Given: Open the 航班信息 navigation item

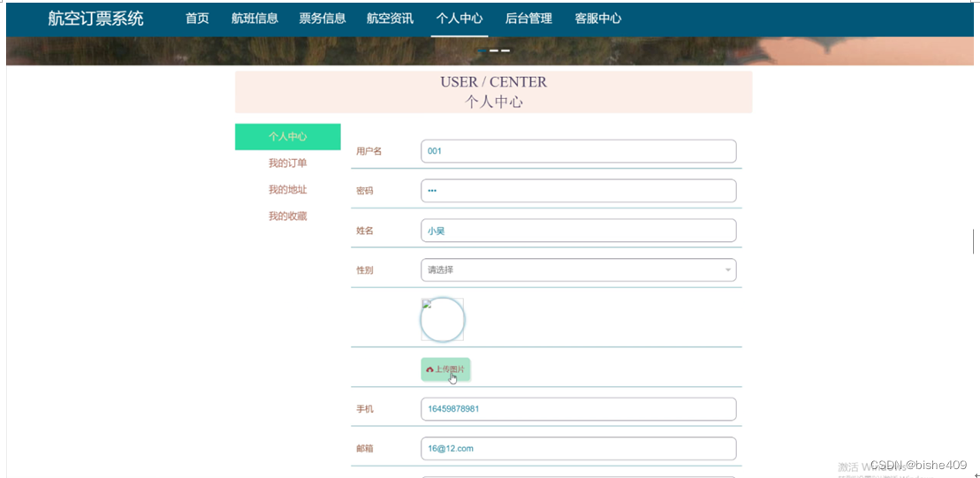Looking at the screenshot, I should [x=254, y=19].
